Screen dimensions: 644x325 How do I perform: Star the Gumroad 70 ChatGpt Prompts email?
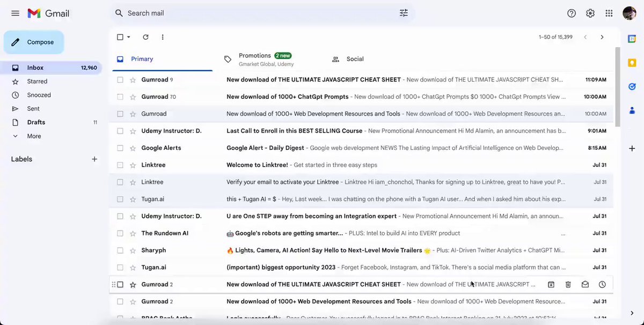[133, 97]
